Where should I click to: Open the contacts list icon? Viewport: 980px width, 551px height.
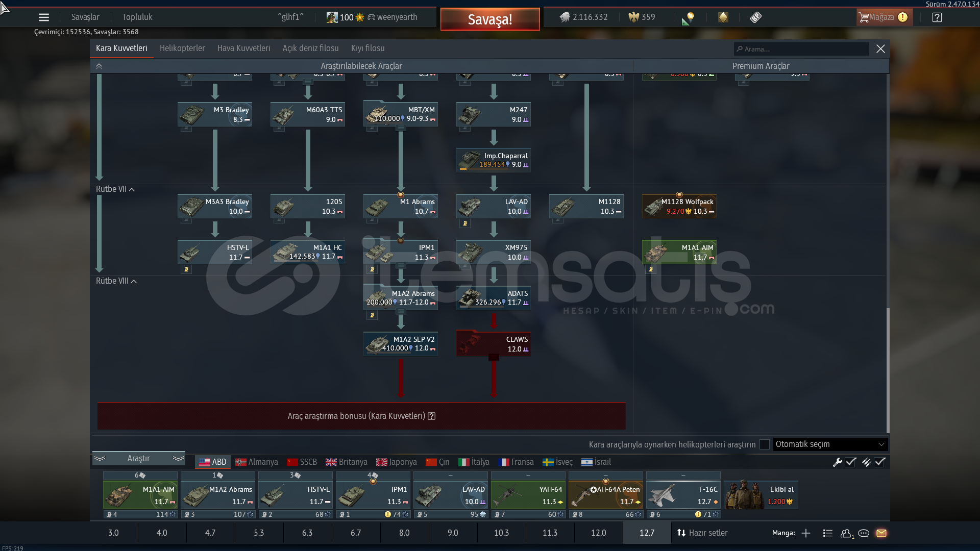point(828,533)
